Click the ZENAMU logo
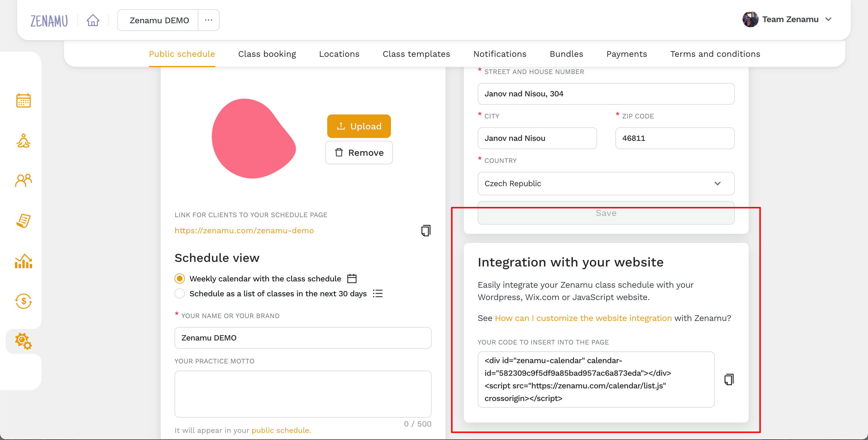868x440 pixels. coord(49,21)
